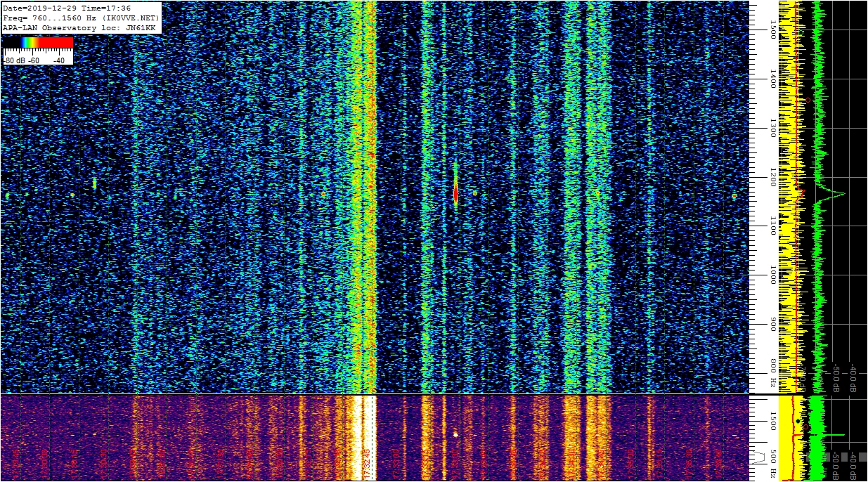This screenshot has width=868, height=482.
Task: Click the 500 Hz label on the lower axis
Action: [773, 462]
